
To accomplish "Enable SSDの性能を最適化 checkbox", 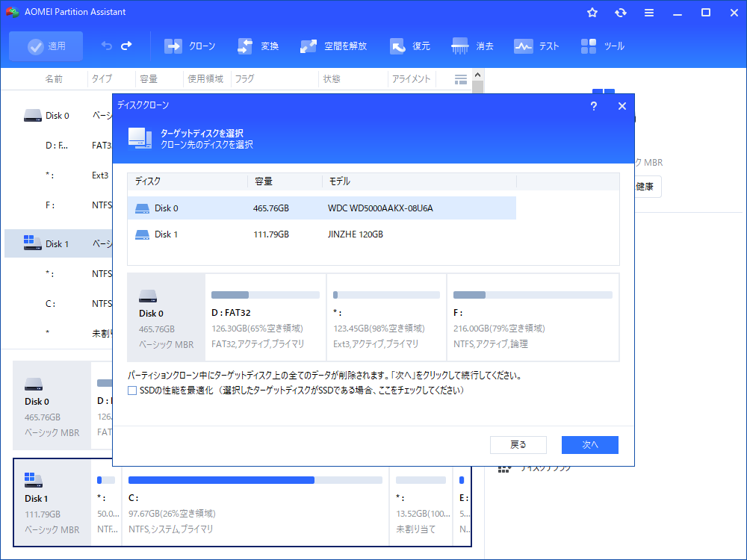I will coord(132,391).
